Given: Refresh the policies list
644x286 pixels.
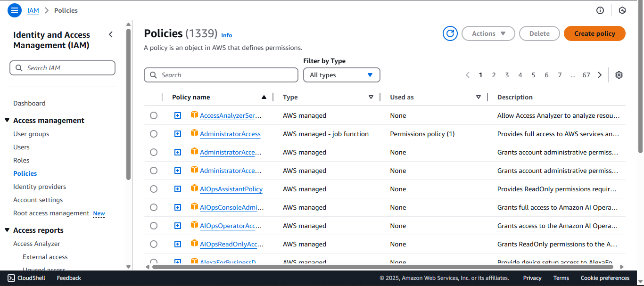Looking at the screenshot, I should pos(450,33).
